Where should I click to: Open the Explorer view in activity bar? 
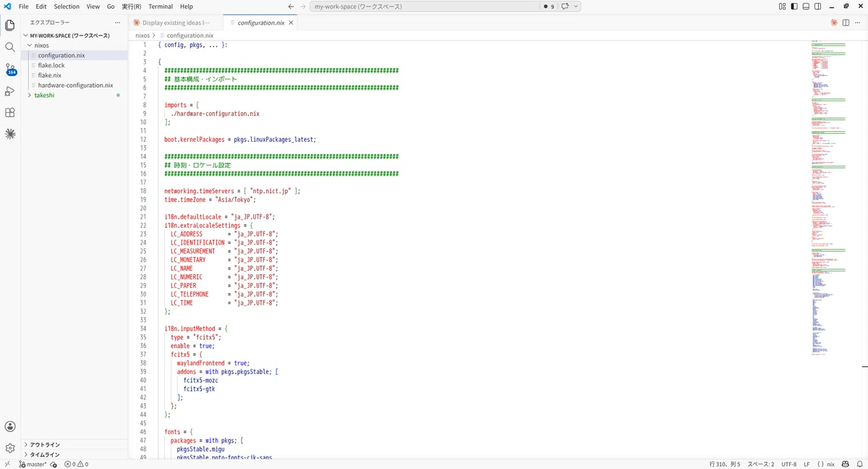(x=10, y=25)
